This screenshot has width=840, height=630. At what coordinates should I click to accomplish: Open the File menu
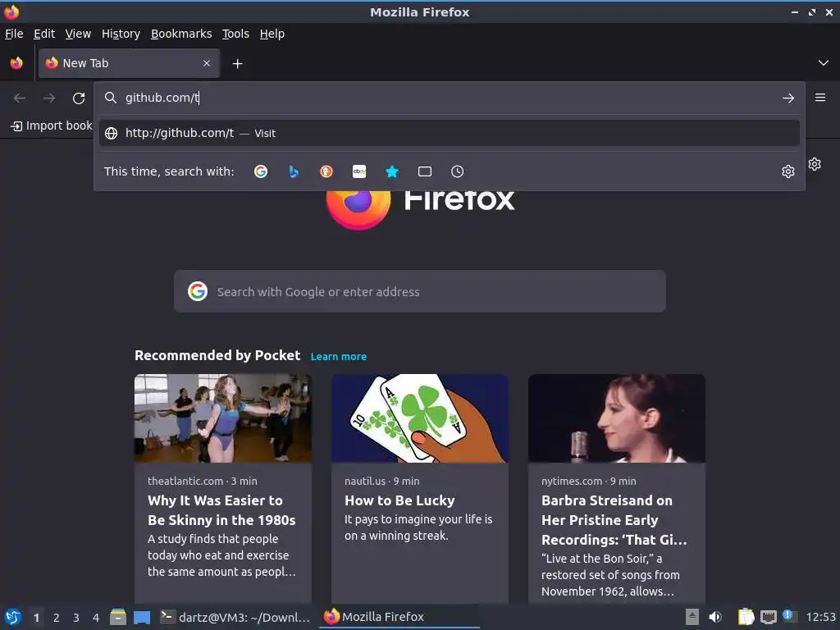tap(14, 34)
